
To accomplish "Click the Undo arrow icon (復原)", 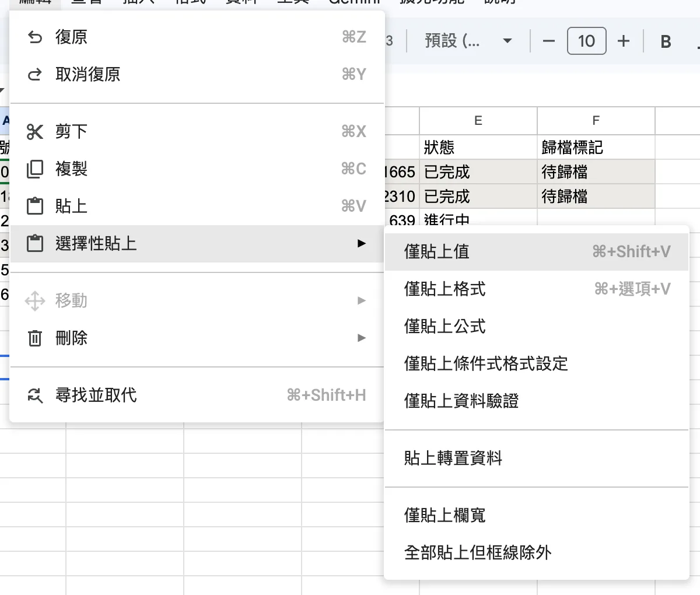I will pos(35,37).
